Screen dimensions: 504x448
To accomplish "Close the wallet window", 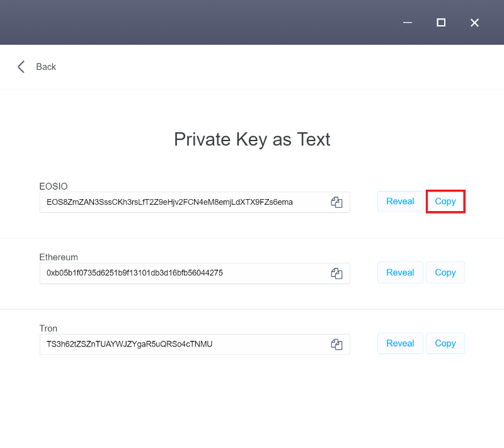I will click(474, 23).
